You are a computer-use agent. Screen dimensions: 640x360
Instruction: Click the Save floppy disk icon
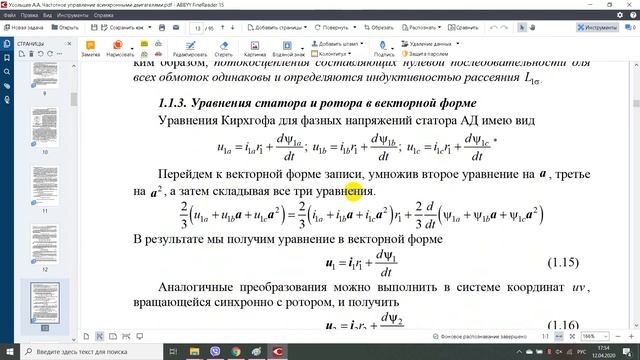(x=94, y=27)
